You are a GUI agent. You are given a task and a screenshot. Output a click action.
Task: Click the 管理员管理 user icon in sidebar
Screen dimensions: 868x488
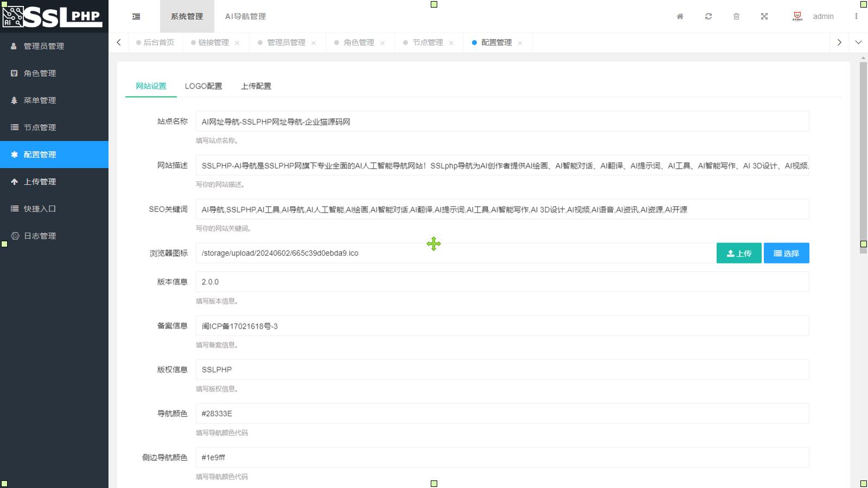pyautogui.click(x=14, y=46)
